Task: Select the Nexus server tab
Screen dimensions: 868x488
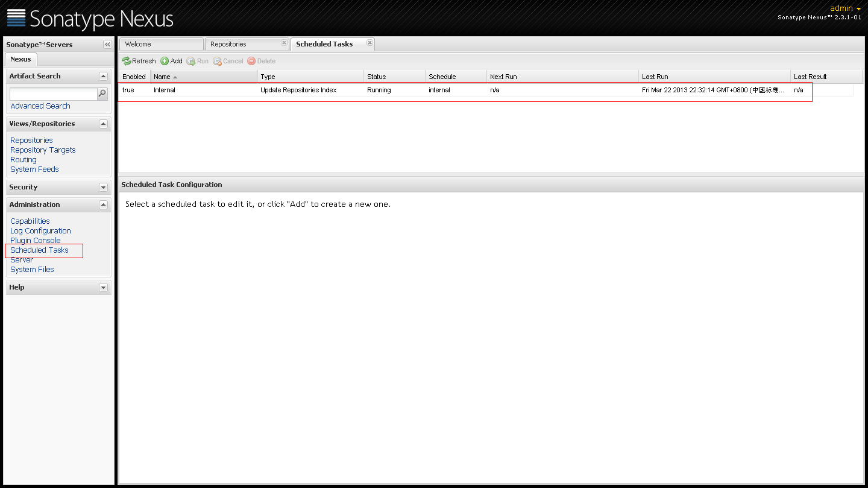Action: click(20, 59)
